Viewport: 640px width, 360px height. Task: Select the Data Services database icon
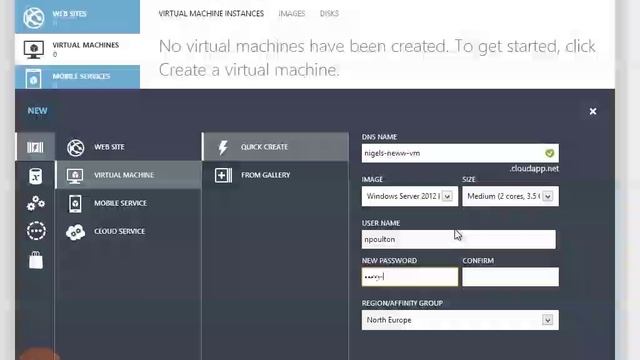click(36, 176)
